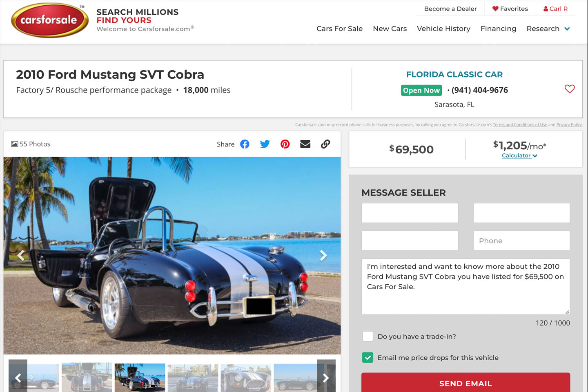The height and width of the screenshot is (392, 588).
Task: Share listing on Facebook
Action: (x=245, y=144)
